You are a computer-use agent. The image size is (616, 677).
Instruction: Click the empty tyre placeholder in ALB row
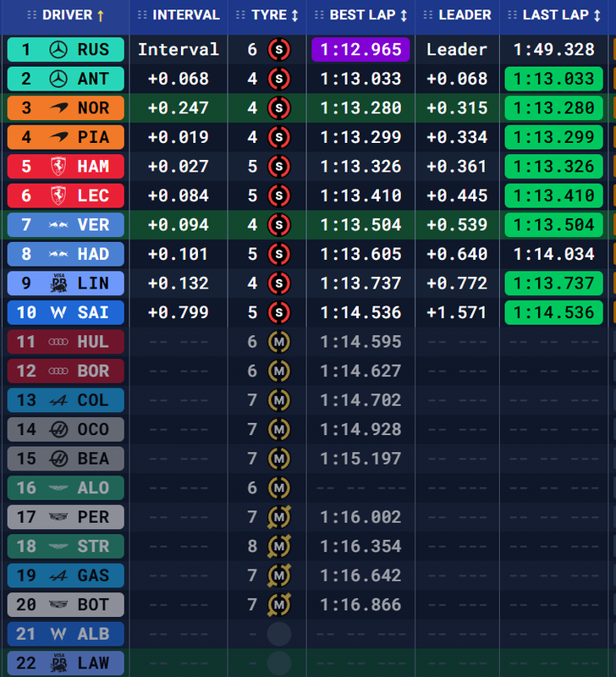[x=279, y=634]
